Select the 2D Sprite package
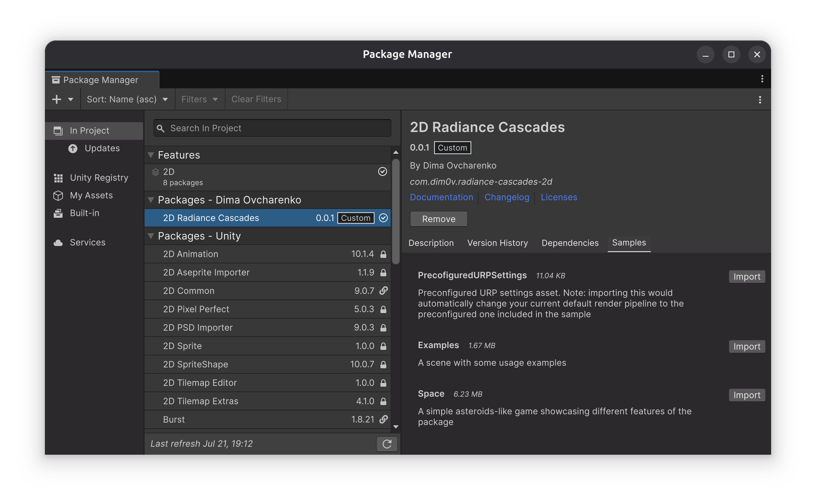 click(x=268, y=346)
